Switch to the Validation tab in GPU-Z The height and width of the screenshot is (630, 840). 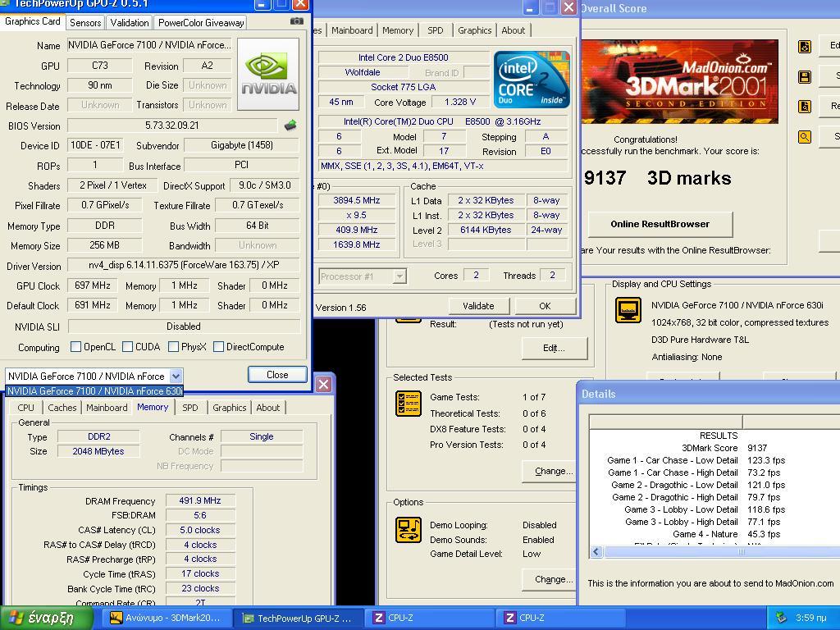[x=129, y=22]
